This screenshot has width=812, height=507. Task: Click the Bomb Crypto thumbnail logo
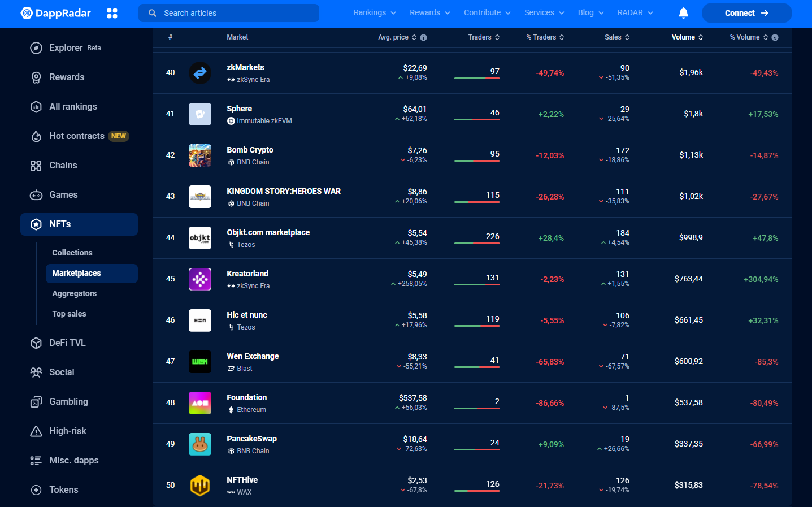(x=200, y=155)
